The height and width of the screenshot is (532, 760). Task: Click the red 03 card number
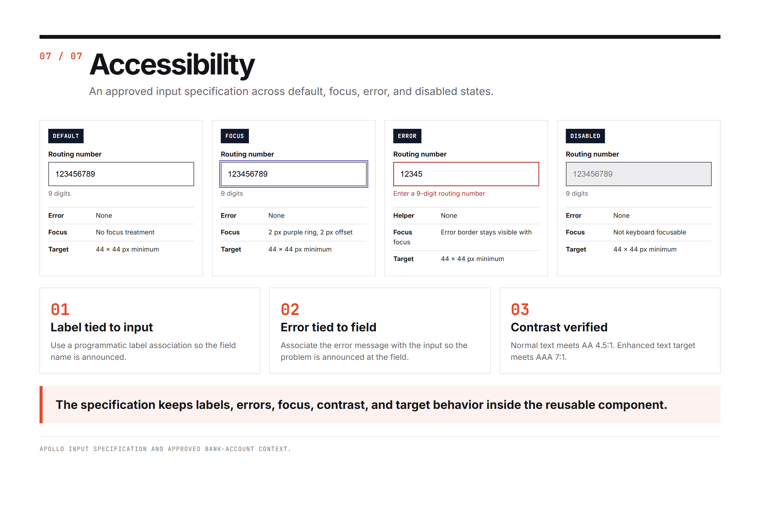pyautogui.click(x=520, y=309)
